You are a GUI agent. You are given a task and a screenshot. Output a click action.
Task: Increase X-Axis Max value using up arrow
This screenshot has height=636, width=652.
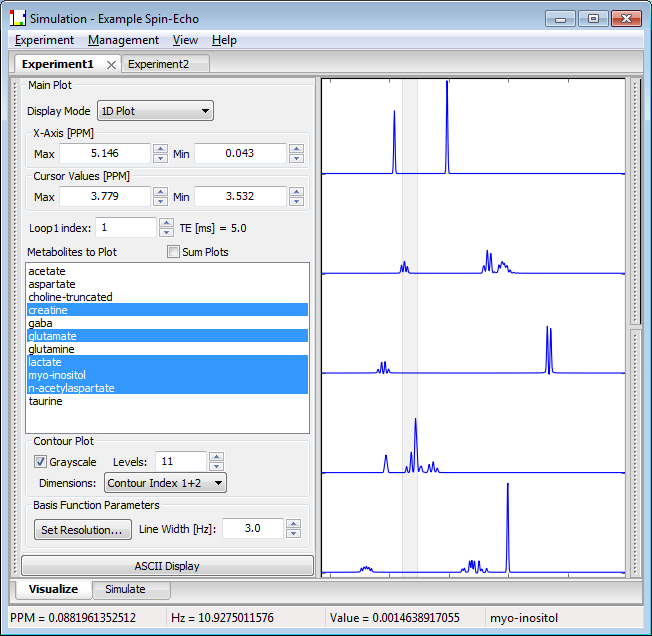click(160, 149)
